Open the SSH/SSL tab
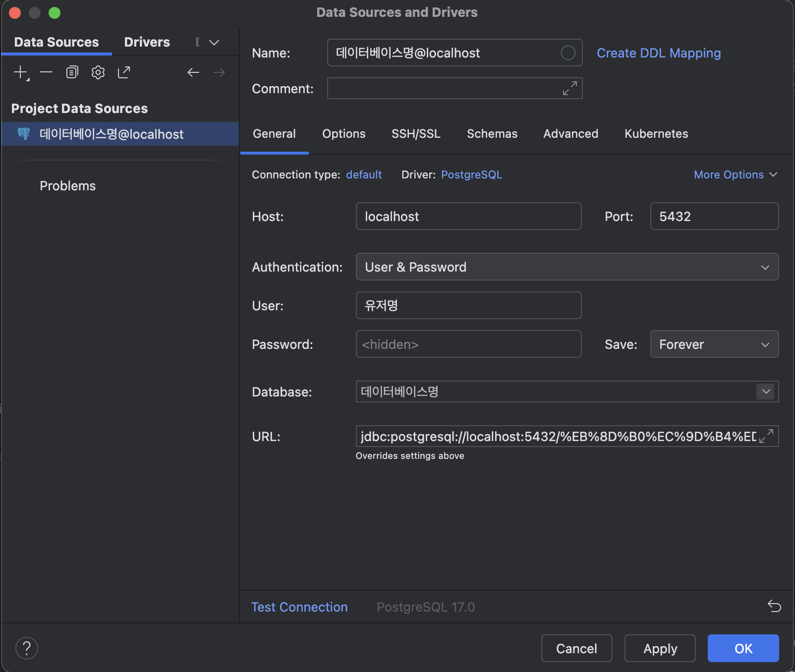 416,134
